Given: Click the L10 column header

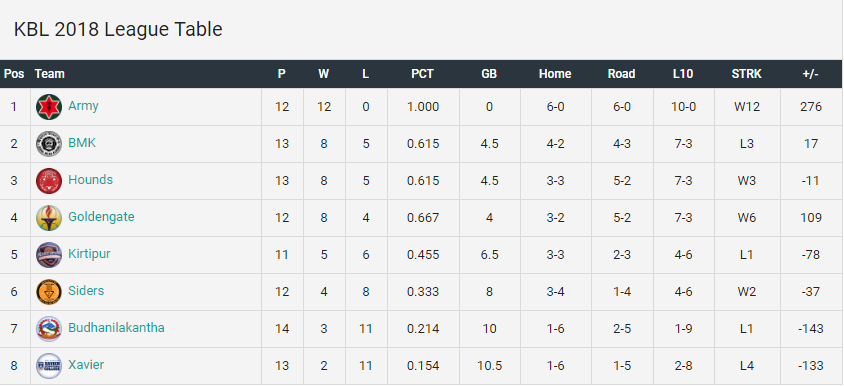Looking at the screenshot, I should (x=683, y=74).
